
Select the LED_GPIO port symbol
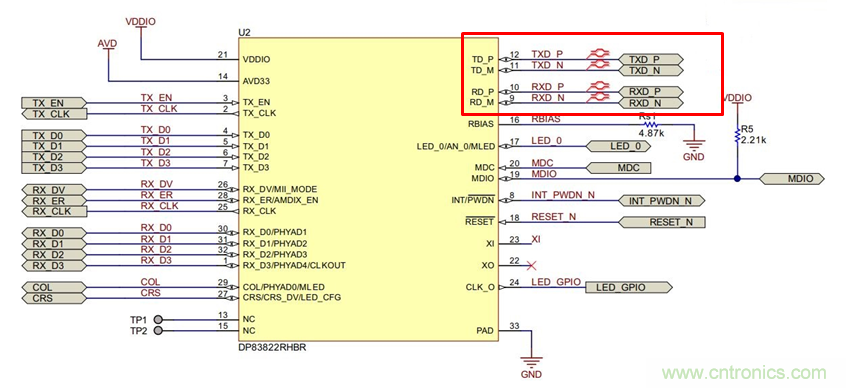coord(629,287)
